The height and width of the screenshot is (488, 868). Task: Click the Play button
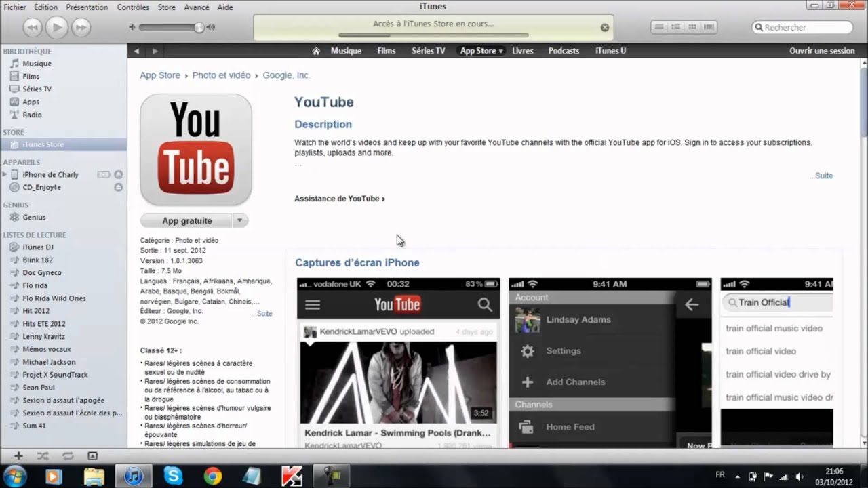pos(57,27)
